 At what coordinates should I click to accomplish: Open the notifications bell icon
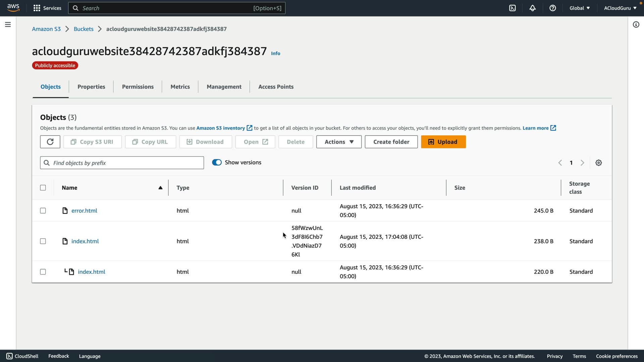point(533,8)
